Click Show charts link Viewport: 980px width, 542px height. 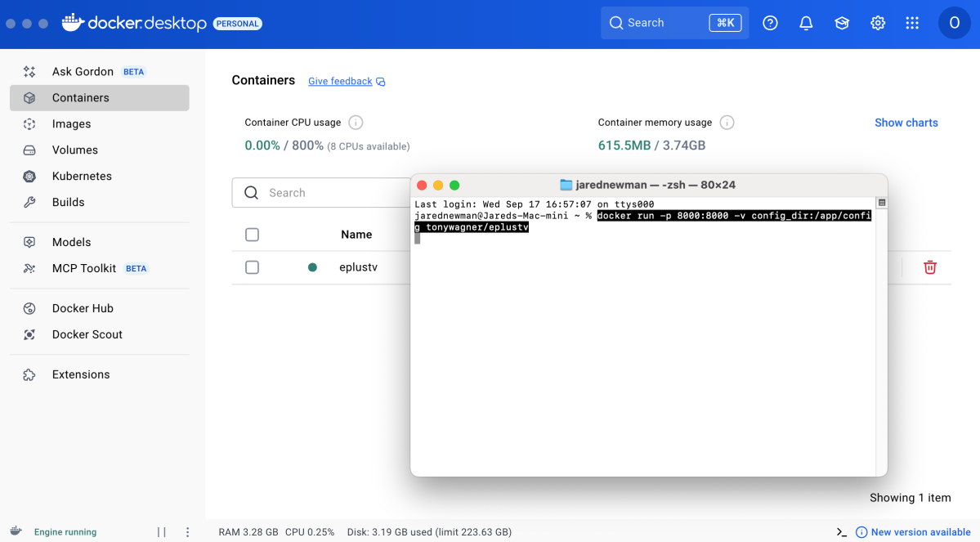pos(906,123)
